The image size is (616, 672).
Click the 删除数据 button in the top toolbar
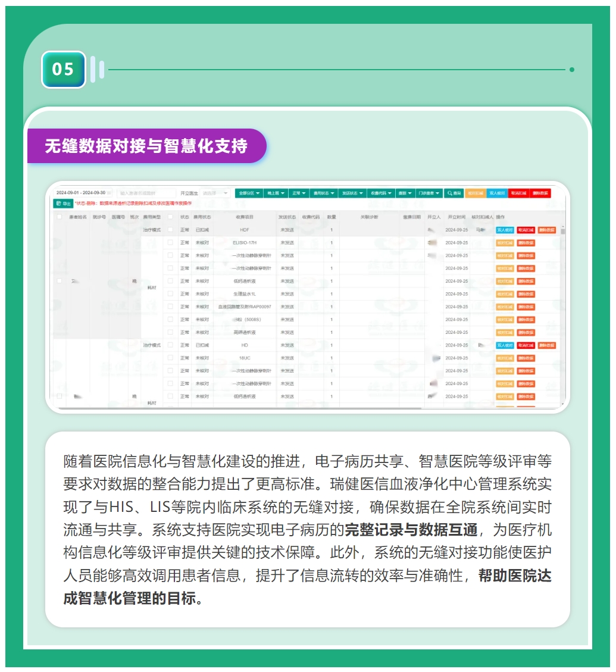pos(540,193)
